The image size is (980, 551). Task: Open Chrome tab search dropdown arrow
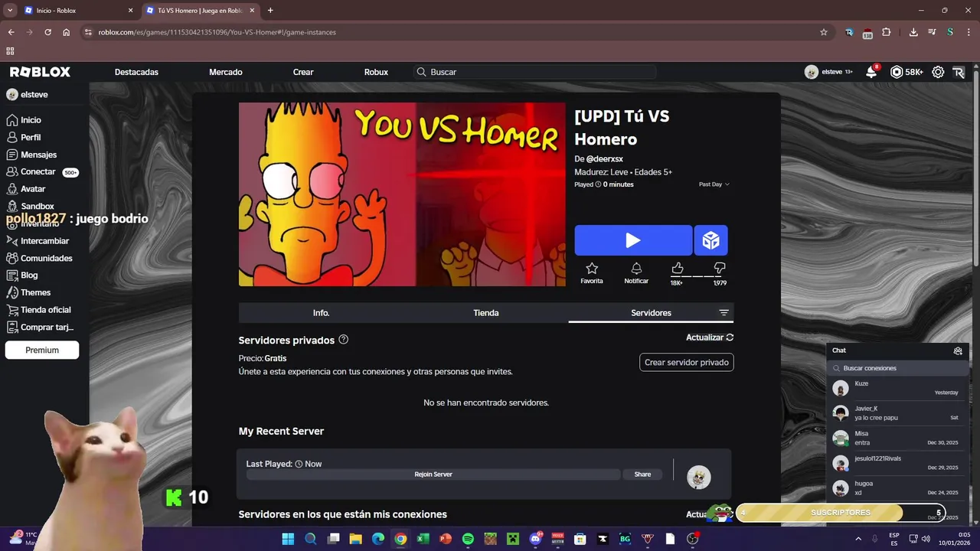coord(10,11)
